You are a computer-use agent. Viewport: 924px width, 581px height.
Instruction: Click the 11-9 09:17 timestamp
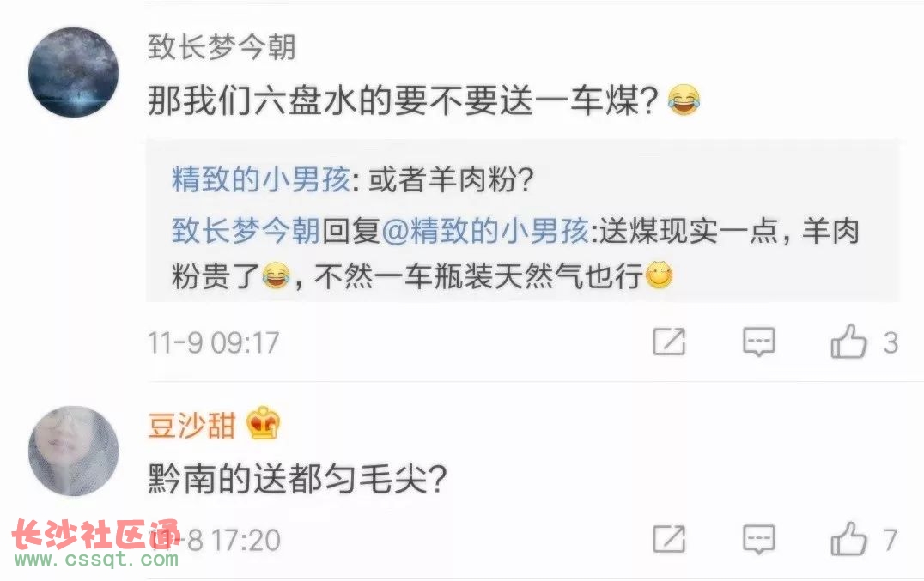pyautogui.click(x=213, y=342)
